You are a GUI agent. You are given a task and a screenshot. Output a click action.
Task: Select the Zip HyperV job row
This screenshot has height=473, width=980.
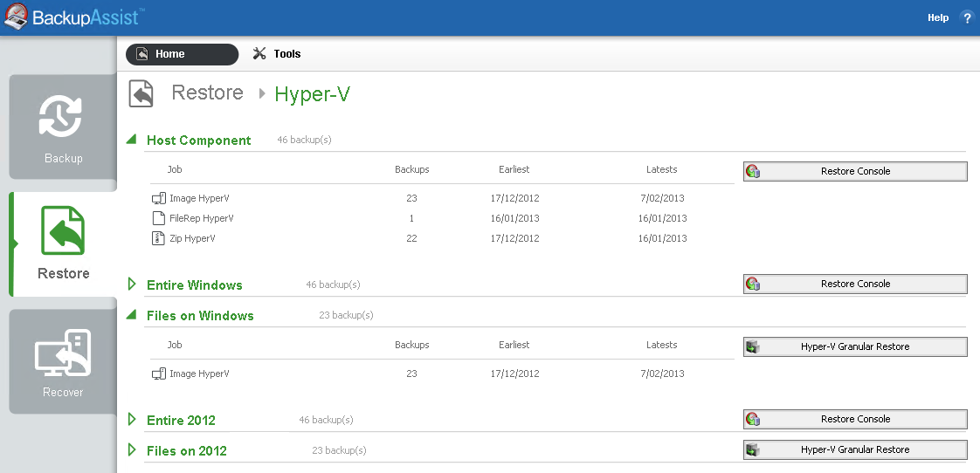(x=443, y=239)
